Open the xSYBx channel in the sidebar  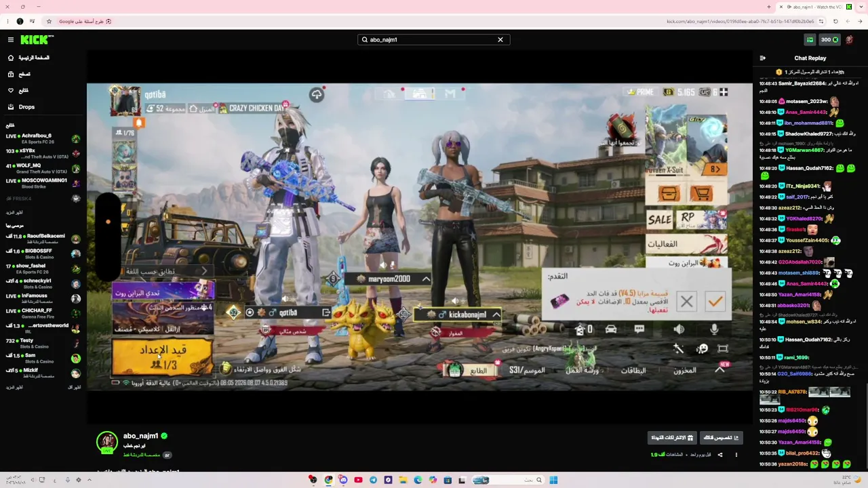click(x=43, y=153)
